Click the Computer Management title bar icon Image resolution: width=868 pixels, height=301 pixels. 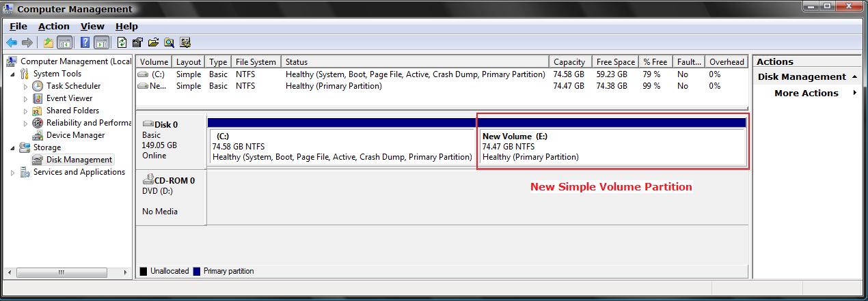tap(8, 9)
